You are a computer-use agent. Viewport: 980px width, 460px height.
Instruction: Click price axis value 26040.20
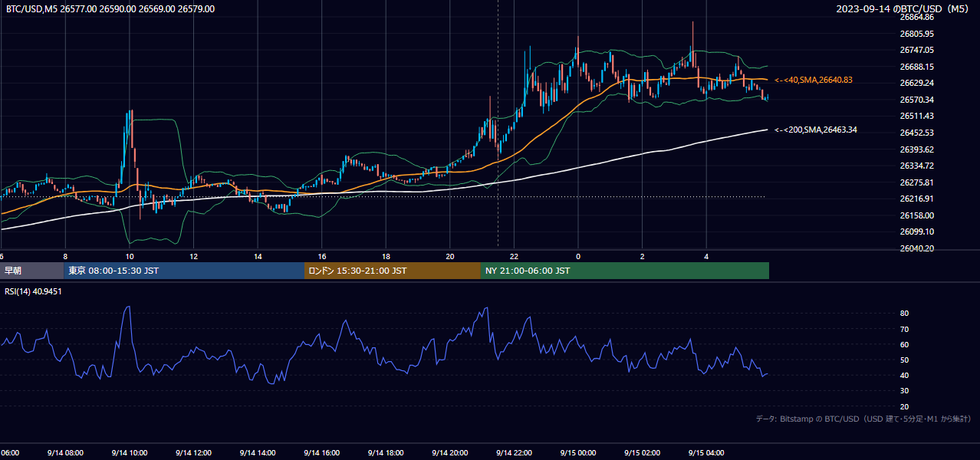click(x=916, y=248)
